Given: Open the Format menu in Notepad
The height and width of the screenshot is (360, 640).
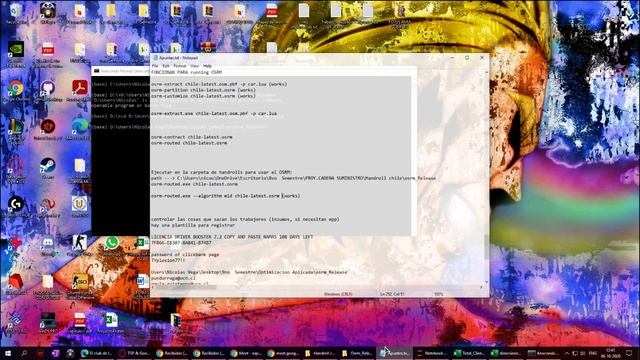Looking at the screenshot, I should [x=180, y=66].
